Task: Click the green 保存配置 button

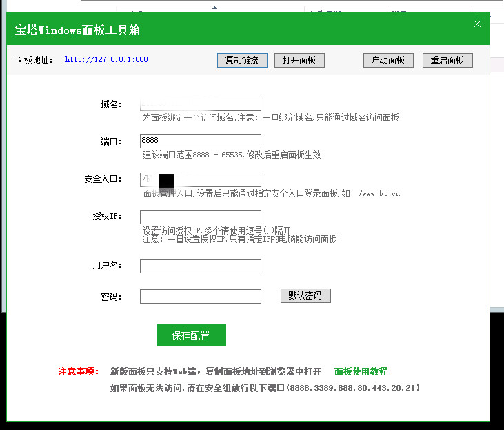Action: click(x=192, y=335)
